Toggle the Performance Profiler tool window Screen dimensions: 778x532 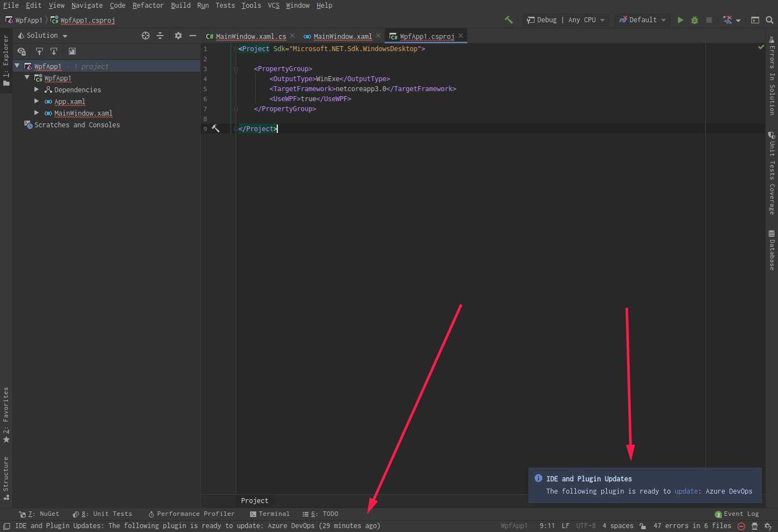[x=191, y=514]
